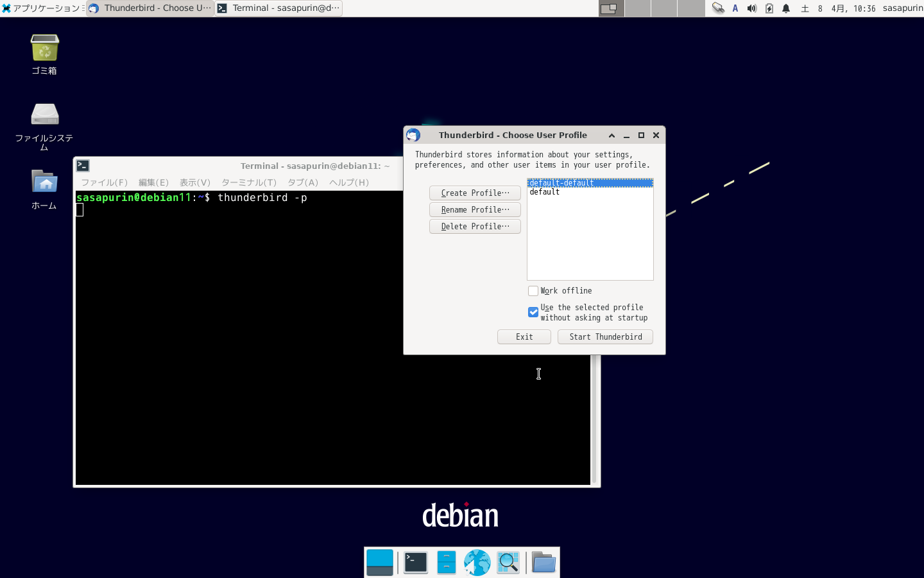This screenshot has width=924, height=578.
Task: Close the Thunderbird profile dialog
Action: click(656, 136)
